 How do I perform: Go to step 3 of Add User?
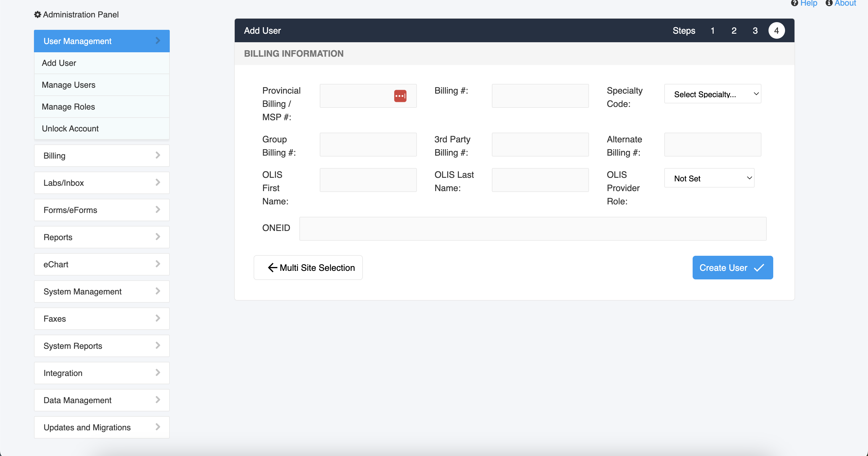(x=755, y=31)
